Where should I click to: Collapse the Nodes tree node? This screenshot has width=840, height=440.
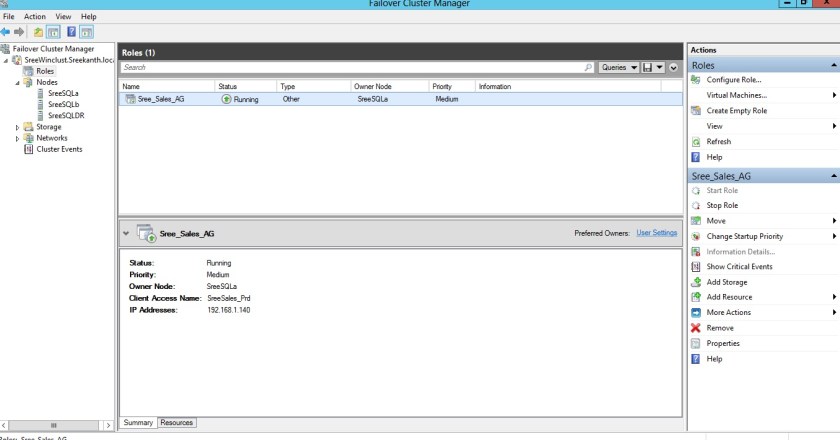[x=17, y=82]
